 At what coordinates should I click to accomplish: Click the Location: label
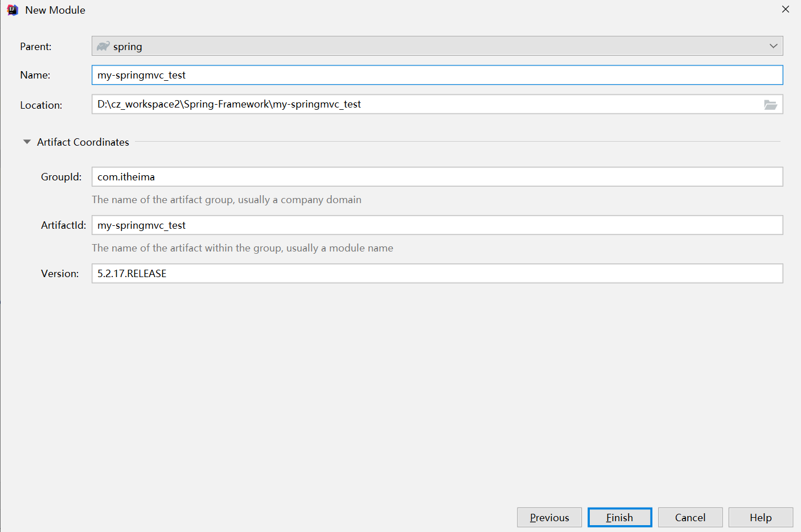41,105
